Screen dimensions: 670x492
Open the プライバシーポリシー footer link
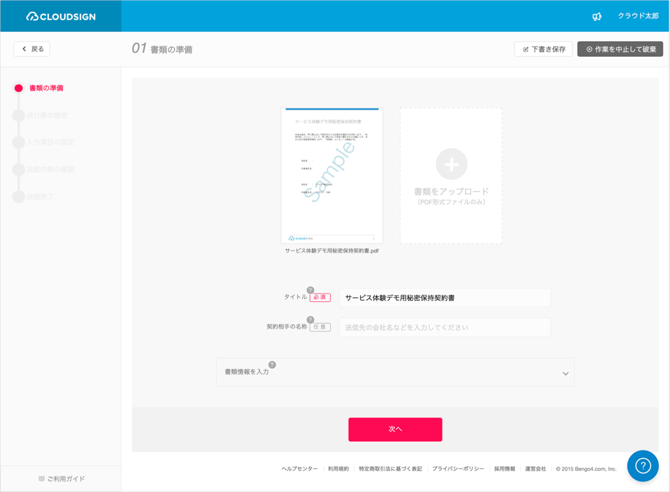click(x=458, y=468)
